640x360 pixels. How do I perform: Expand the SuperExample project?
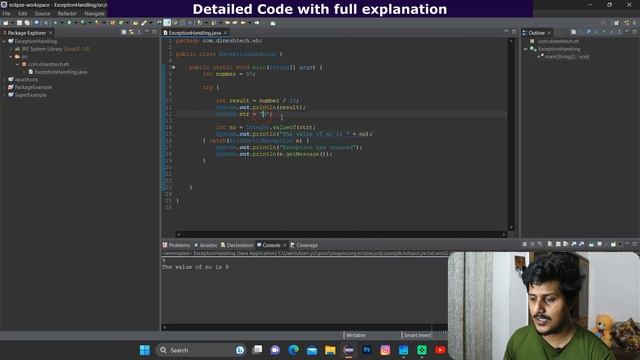tap(4, 95)
